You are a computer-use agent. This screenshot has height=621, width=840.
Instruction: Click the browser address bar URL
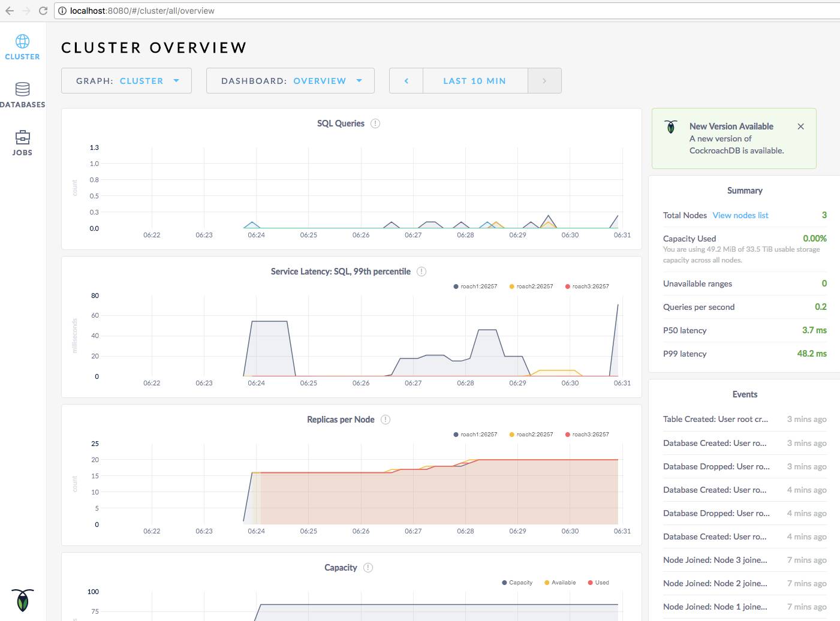point(142,11)
